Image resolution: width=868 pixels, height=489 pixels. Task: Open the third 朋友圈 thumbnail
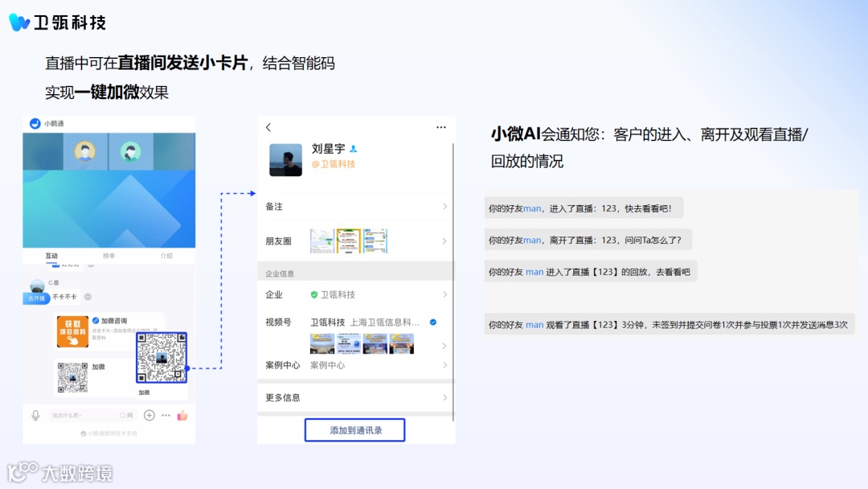pos(375,241)
